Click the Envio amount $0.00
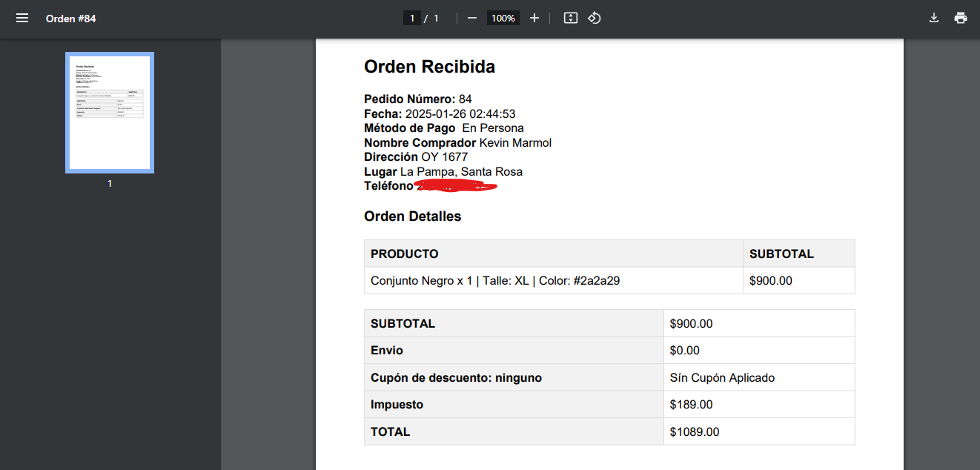The height and width of the screenshot is (470, 980). pyautogui.click(x=684, y=350)
